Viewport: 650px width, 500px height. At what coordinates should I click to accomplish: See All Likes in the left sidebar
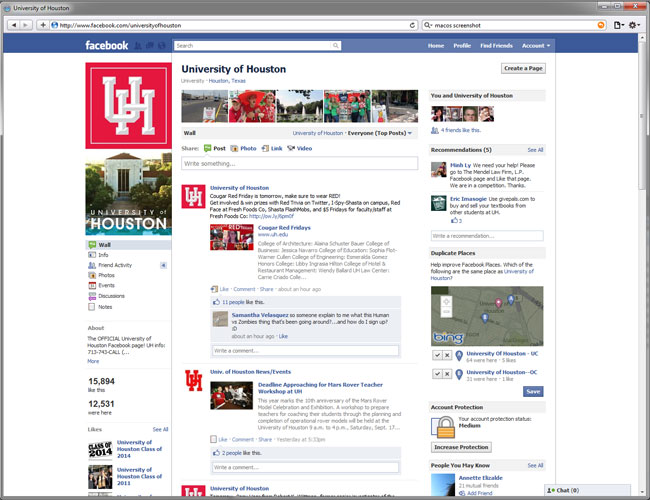point(160,430)
